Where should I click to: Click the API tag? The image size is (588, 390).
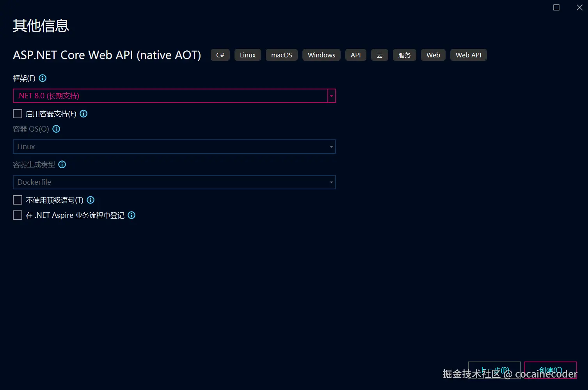pos(356,55)
